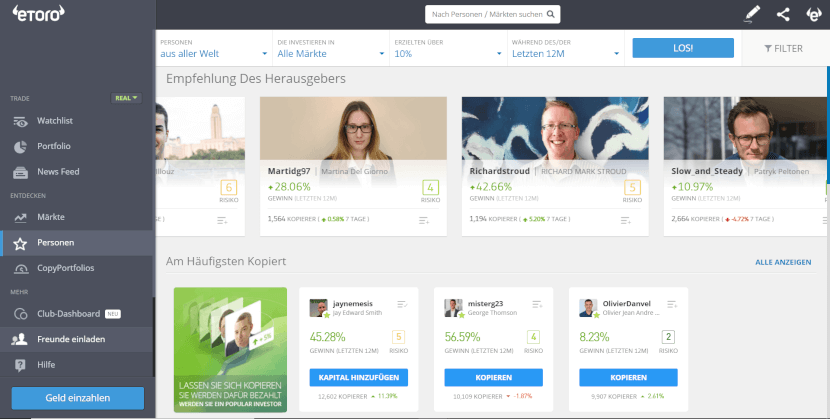Click OlivierDanvel risk score 2 box
830x419 pixels.
coord(669,337)
